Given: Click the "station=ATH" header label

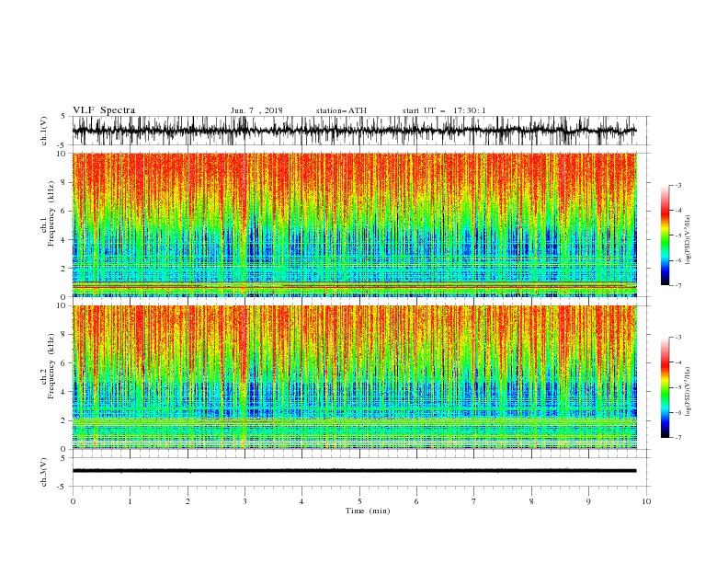Looking at the screenshot, I should 341,110.
